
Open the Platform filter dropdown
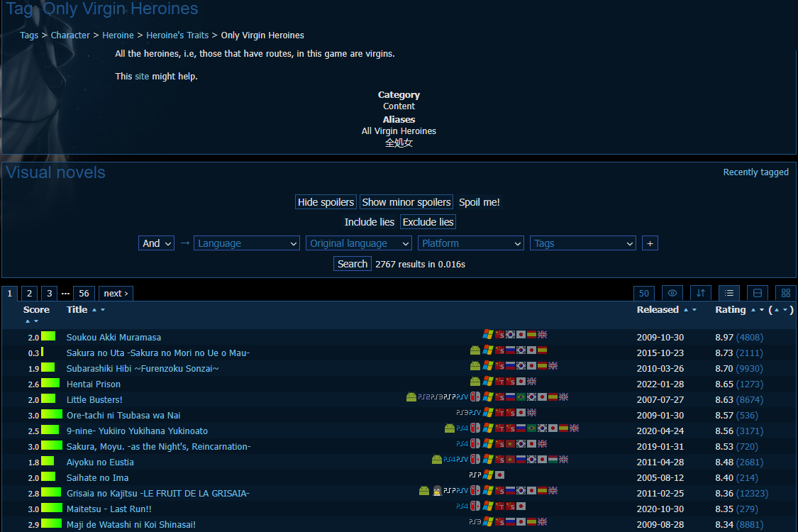471,243
